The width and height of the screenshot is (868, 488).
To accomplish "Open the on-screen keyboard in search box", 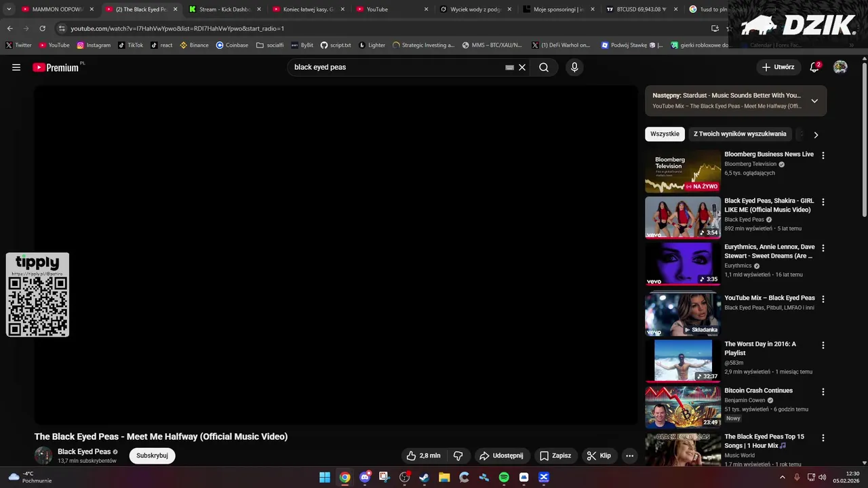I will 509,67.
